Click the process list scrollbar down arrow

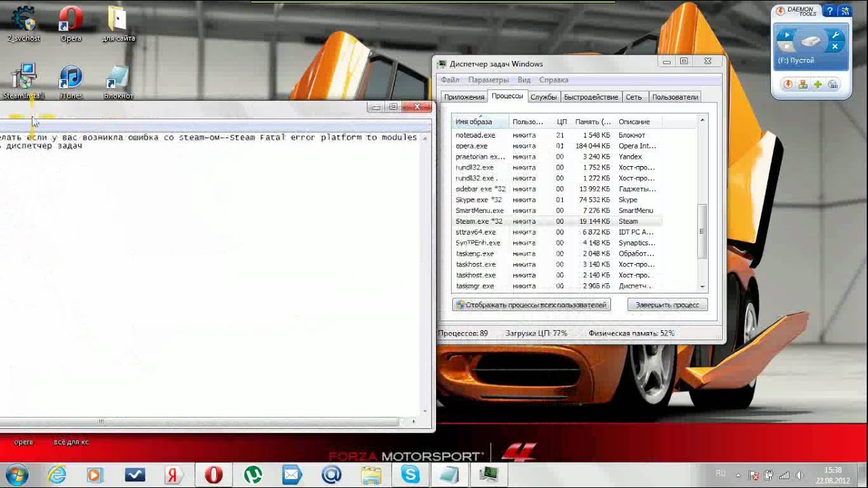(702, 287)
